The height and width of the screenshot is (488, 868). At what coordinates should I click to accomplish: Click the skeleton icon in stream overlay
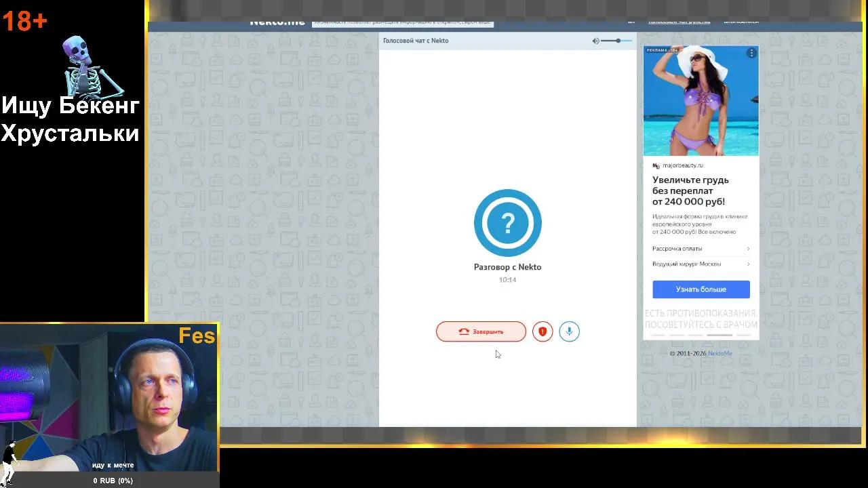pyautogui.click(x=92, y=66)
